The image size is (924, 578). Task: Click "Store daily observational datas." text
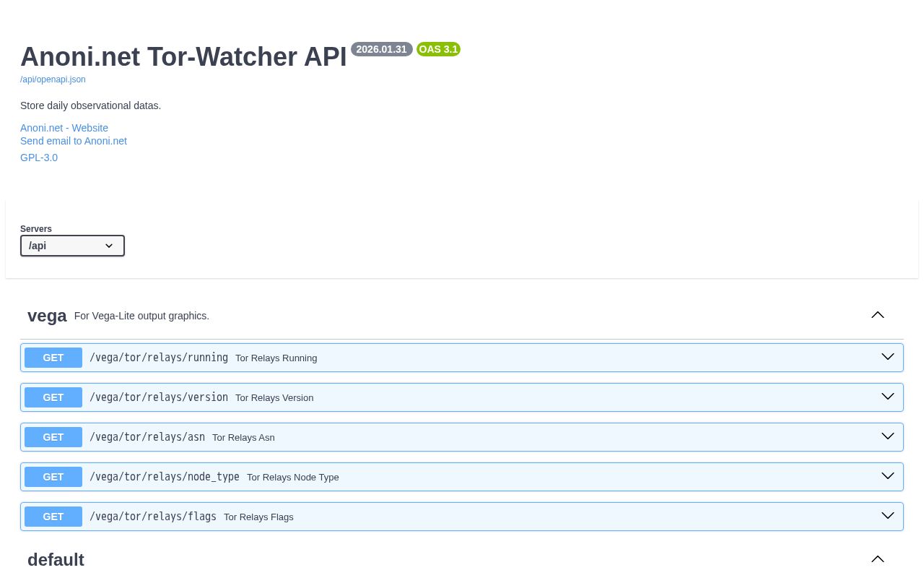(90, 105)
